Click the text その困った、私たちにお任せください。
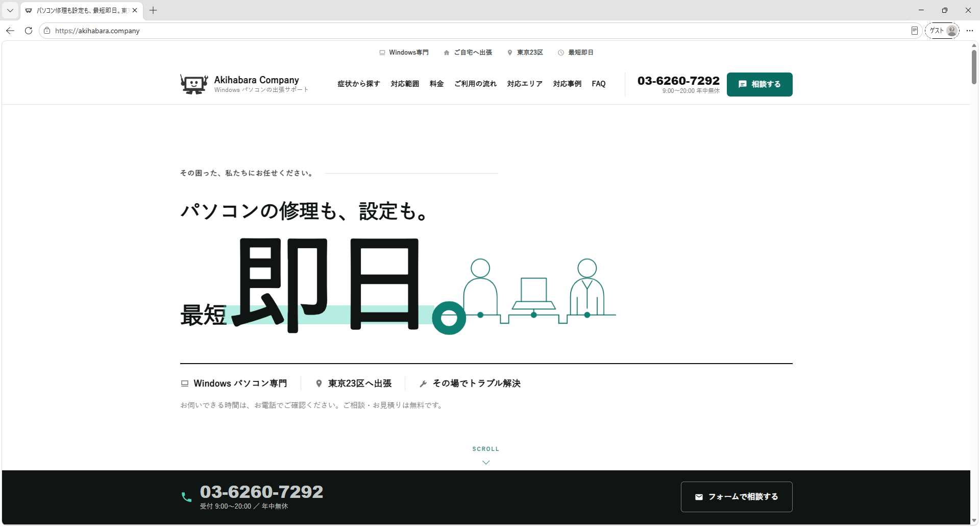Viewport: 980px width, 527px height. tap(248, 173)
